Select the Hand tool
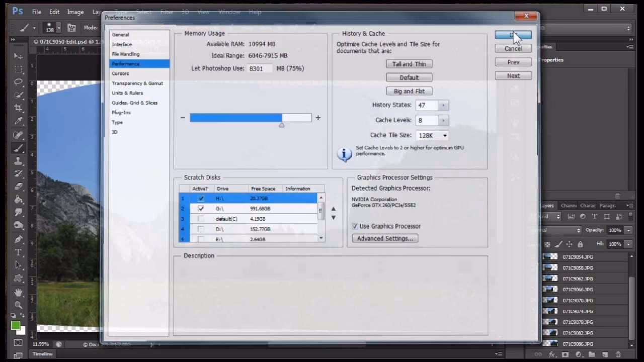The image size is (644, 362). [x=19, y=292]
